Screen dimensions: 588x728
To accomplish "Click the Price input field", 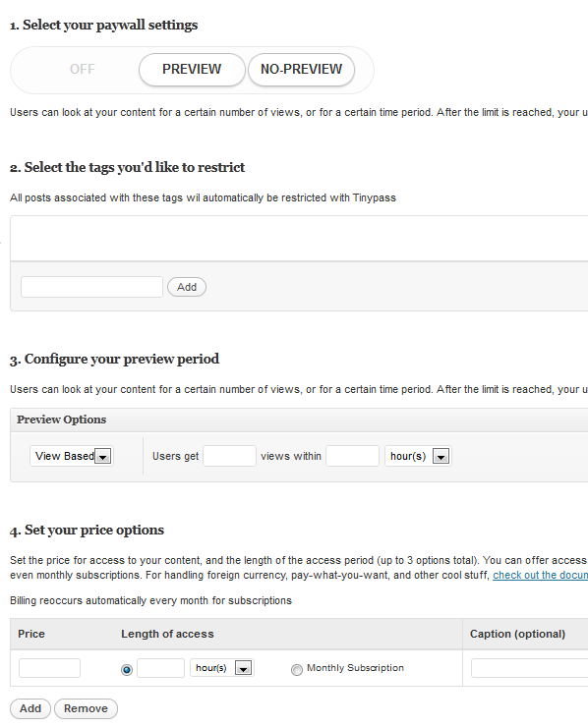I will [50, 668].
